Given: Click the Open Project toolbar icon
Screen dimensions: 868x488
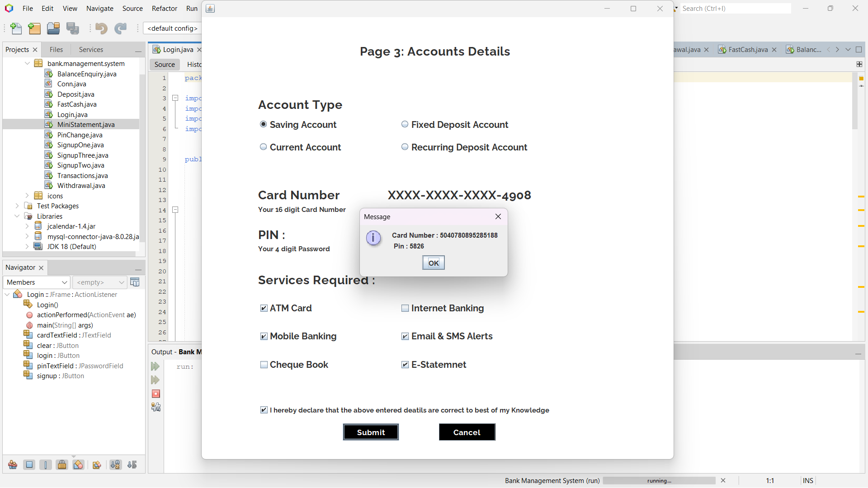Looking at the screenshot, I should [x=53, y=28].
